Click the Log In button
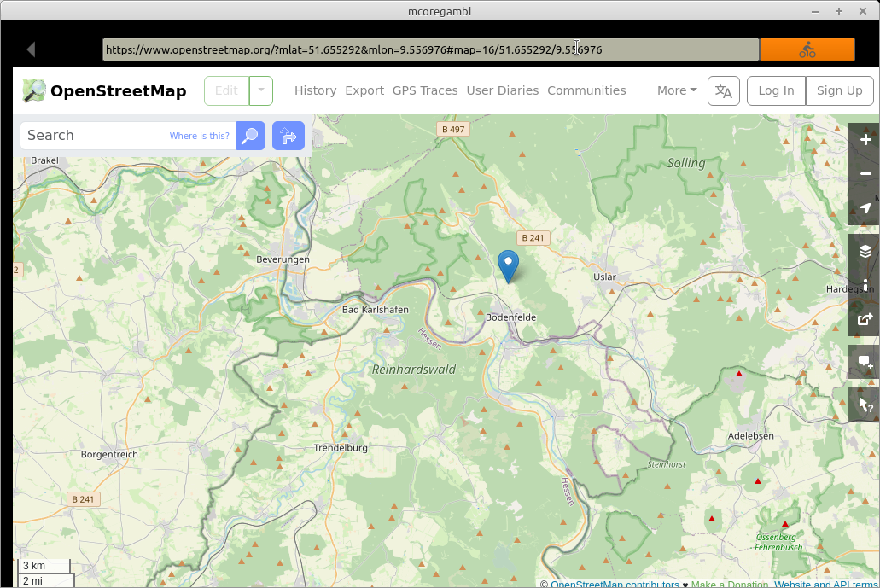The width and height of the screenshot is (880, 588). pyautogui.click(x=776, y=90)
